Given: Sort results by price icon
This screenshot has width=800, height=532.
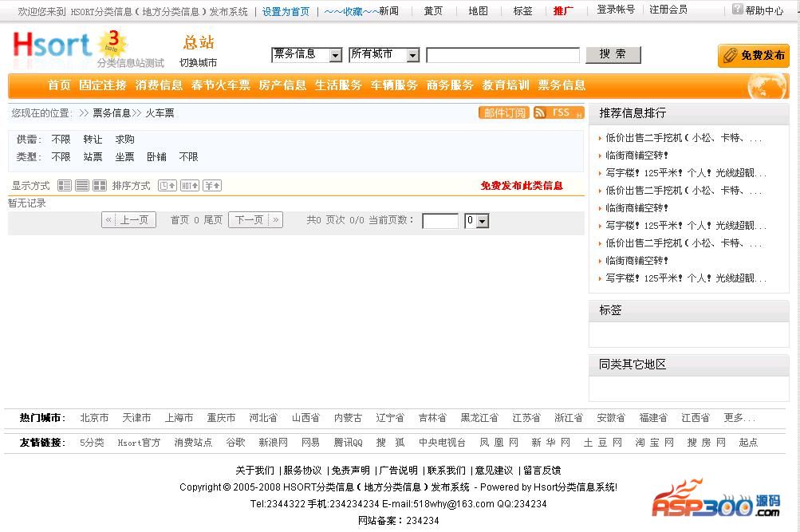Looking at the screenshot, I should 212,186.
